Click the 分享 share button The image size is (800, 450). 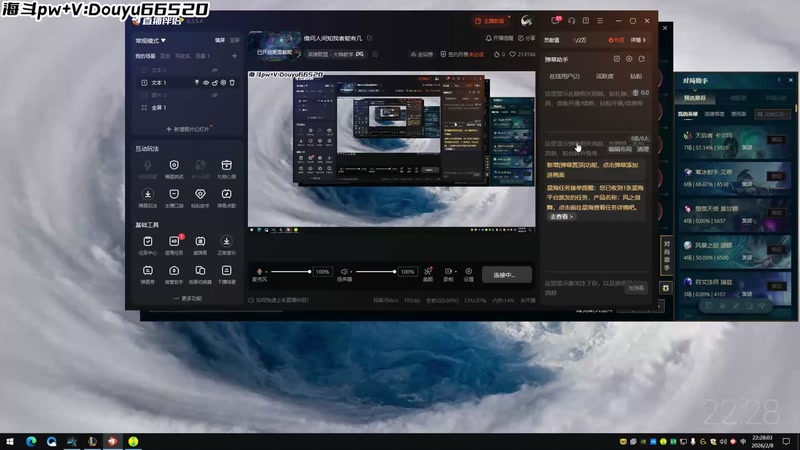527,38
